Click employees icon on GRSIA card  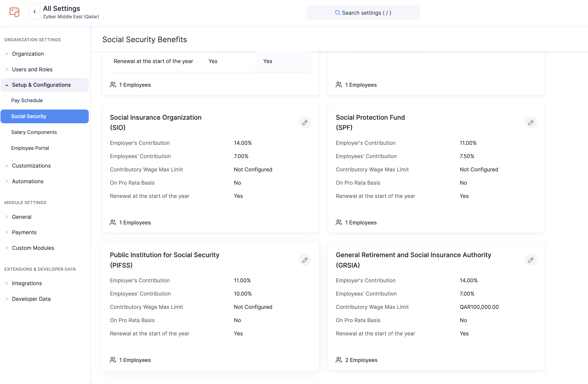[x=339, y=360]
